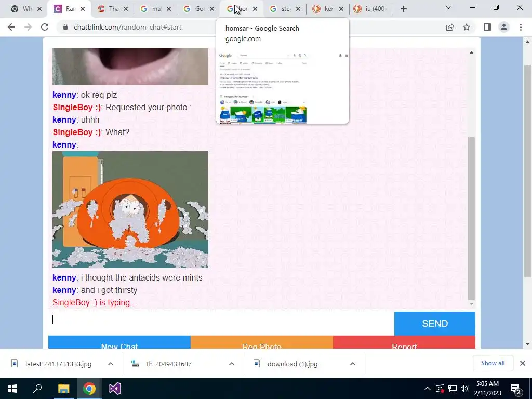This screenshot has width=532, height=399.
Task: Open Chrome from the taskbar
Action: pos(89,389)
